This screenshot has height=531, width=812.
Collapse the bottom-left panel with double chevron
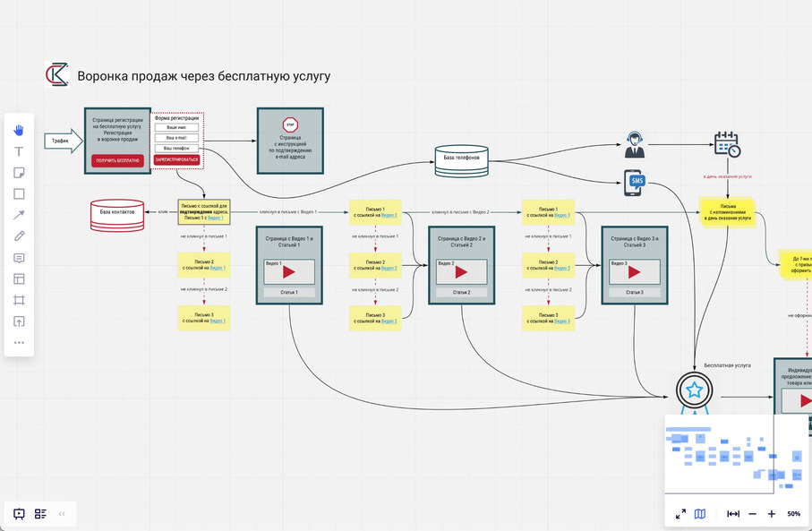point(62,514)
